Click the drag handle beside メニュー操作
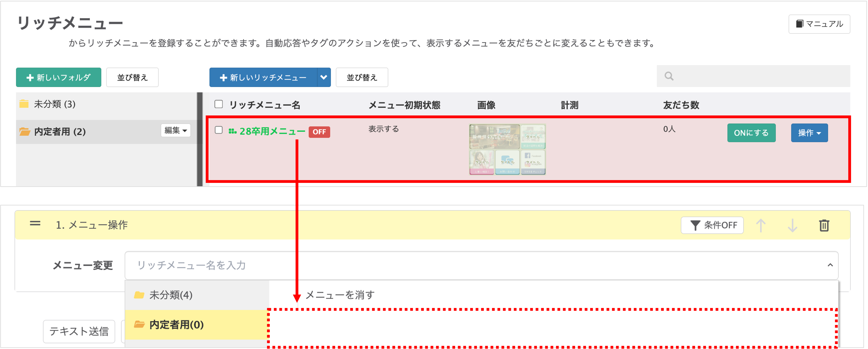This screenshot has height=349, width=868. (x=35, y=223)
